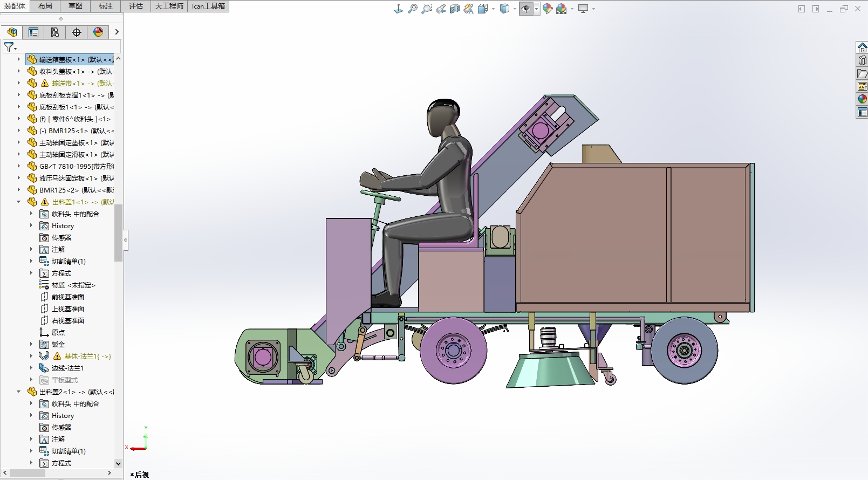868x480 pixels.
Task: Open SOLIDWORKS Resources home icon in task pane
Action: 862,47
